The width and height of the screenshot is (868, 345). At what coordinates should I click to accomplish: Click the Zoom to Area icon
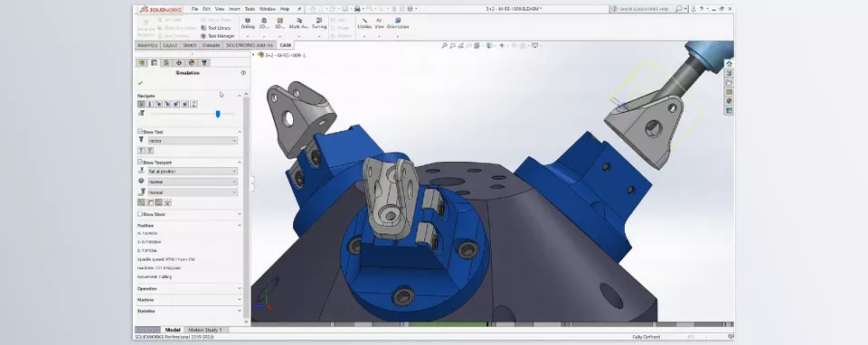tap(453, 46)
